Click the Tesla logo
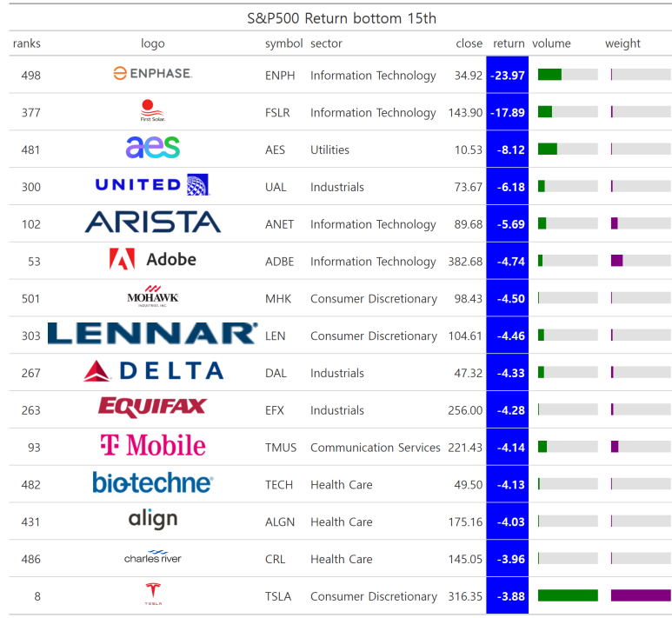 click(x=153, y=594)
